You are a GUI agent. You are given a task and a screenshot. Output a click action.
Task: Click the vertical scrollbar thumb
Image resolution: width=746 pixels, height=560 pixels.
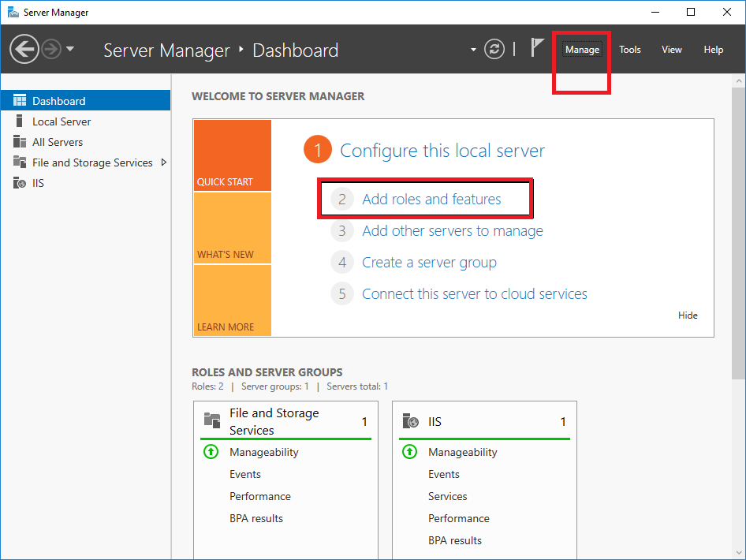point(738,233)
